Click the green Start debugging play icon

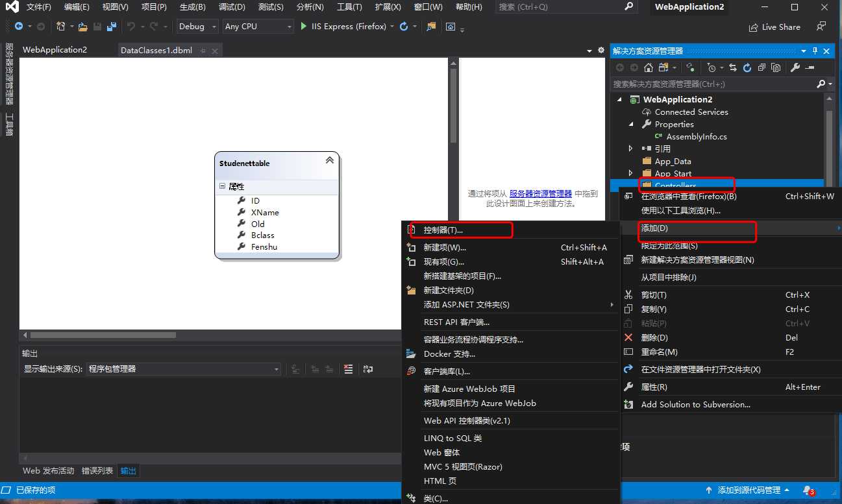(303, 27)
